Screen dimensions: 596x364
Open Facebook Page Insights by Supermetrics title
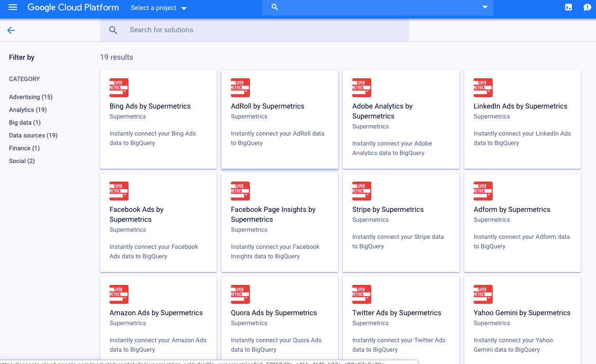(x=273, y=215)
